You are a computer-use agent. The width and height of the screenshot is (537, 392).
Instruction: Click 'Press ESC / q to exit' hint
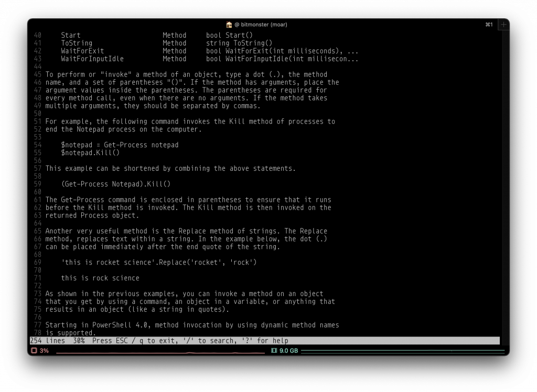[135, 341]
